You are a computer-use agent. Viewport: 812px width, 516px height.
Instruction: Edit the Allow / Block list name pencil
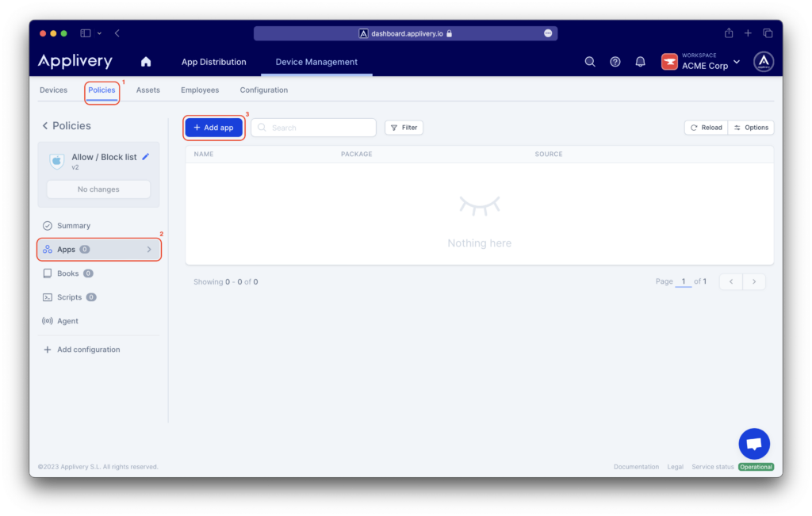[146, 156]
